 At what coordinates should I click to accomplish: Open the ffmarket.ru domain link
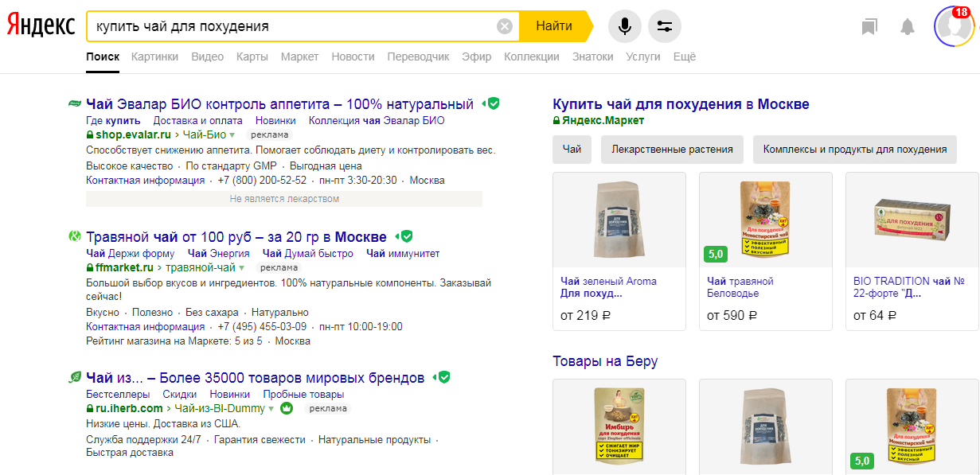coord(124,267)
